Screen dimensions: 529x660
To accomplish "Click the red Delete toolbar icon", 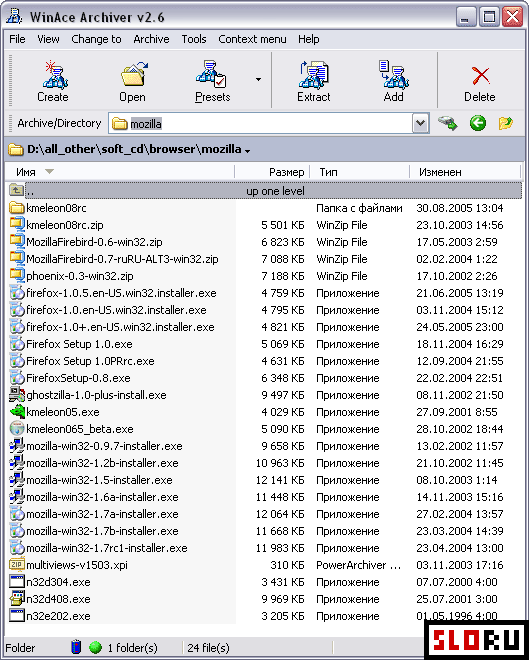I will click(480, 76).
